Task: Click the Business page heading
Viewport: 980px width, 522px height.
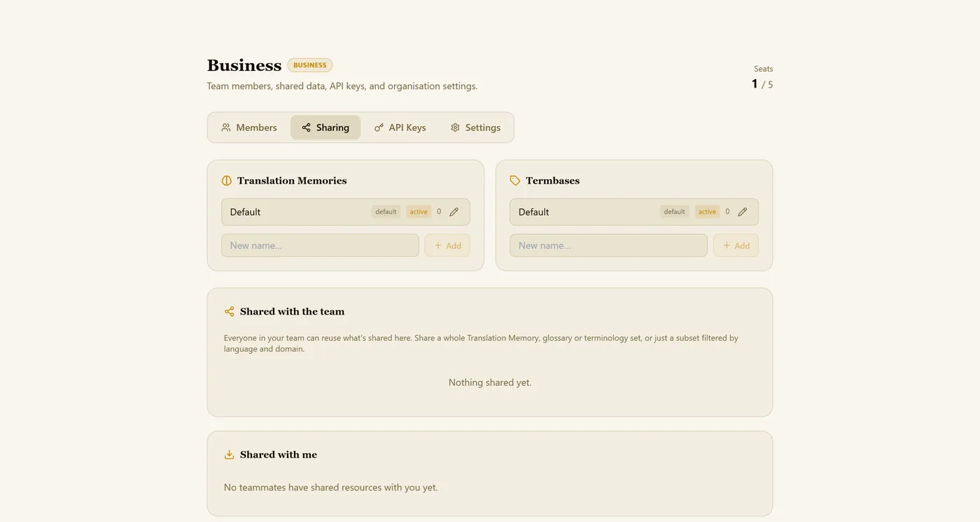Action: [244, 65]
